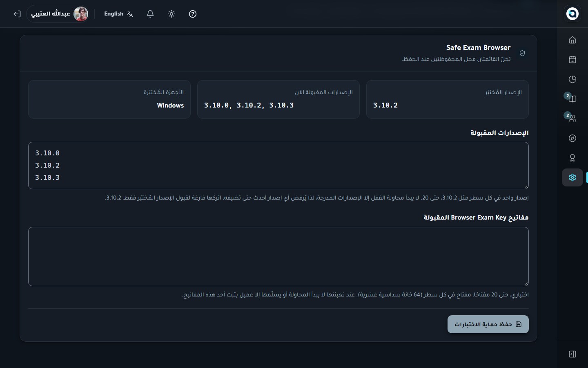Image resolution: width=588 pixels, height=368 pixels.
Task: Open the pie chart analytics icon
Action: [x=572, y=79]
